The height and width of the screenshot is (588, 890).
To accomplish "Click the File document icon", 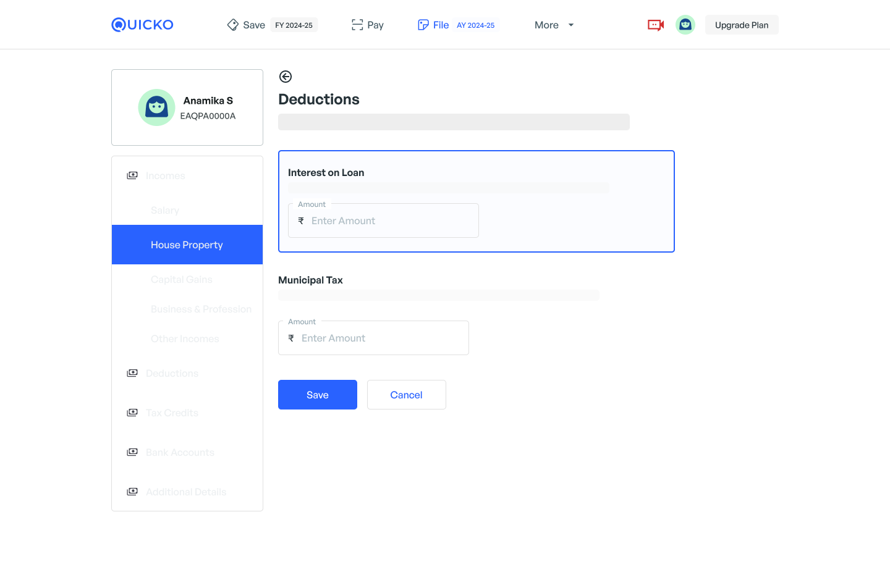I will (423, 25).
